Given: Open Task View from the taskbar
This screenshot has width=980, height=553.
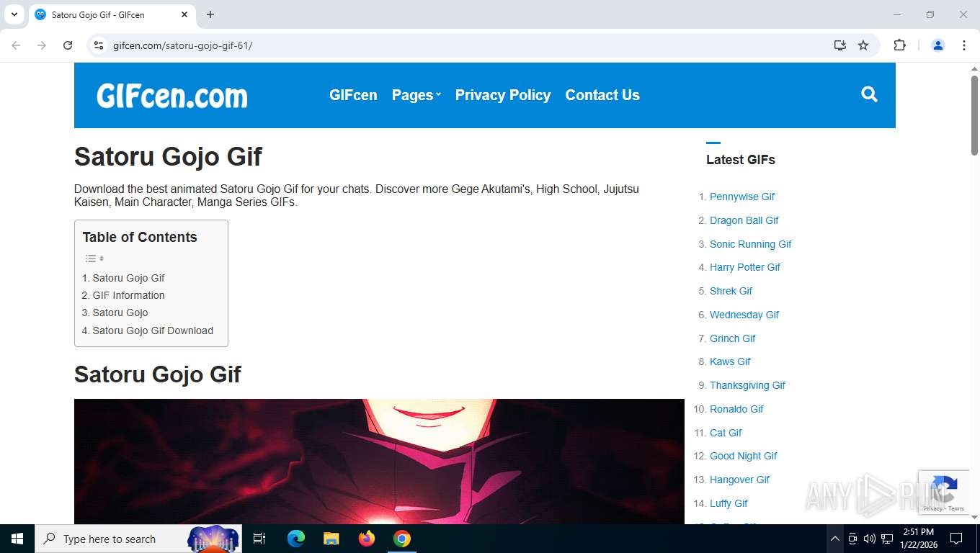Looking at the screenshot, I should click(259, 539).
